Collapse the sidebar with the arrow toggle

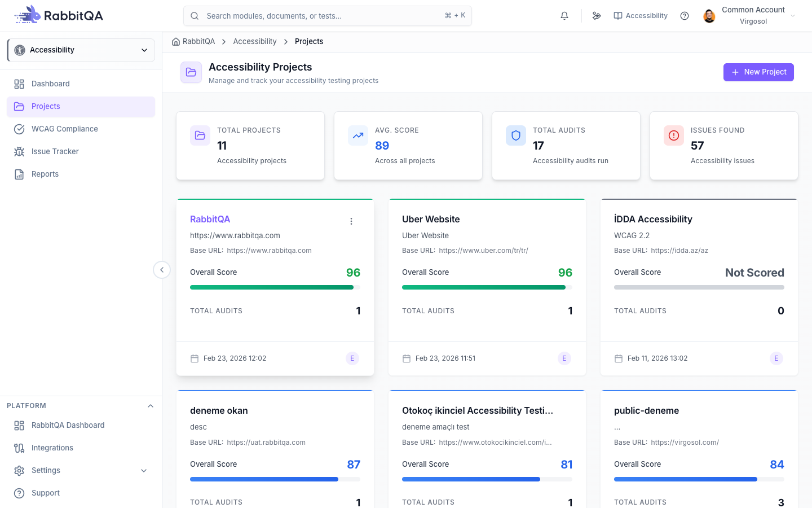[x=162, y=270]
